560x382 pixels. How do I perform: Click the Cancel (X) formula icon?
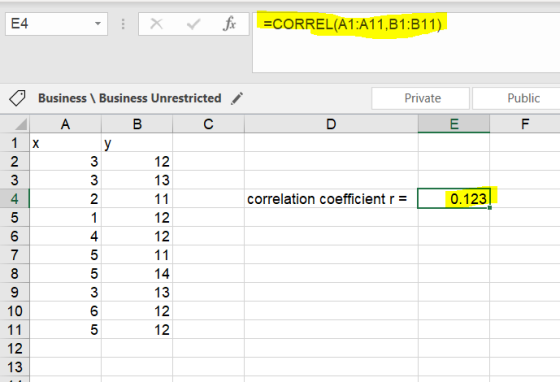click(156, 24)
